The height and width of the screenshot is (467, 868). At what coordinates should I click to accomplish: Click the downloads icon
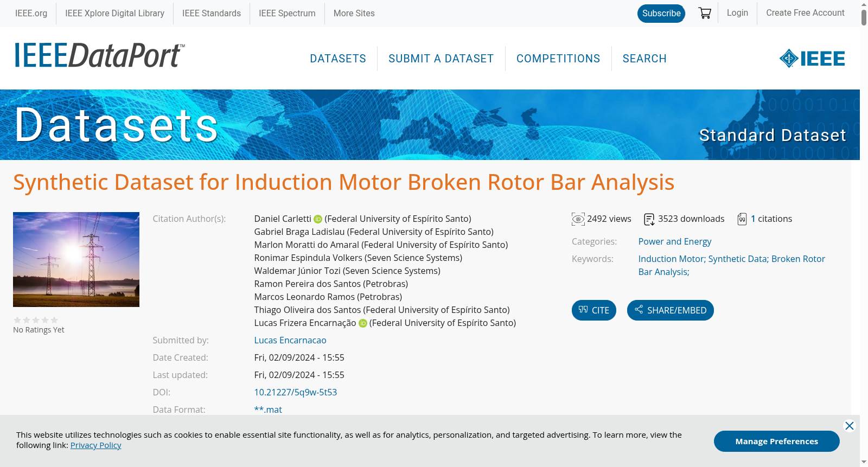pos(649,219)
